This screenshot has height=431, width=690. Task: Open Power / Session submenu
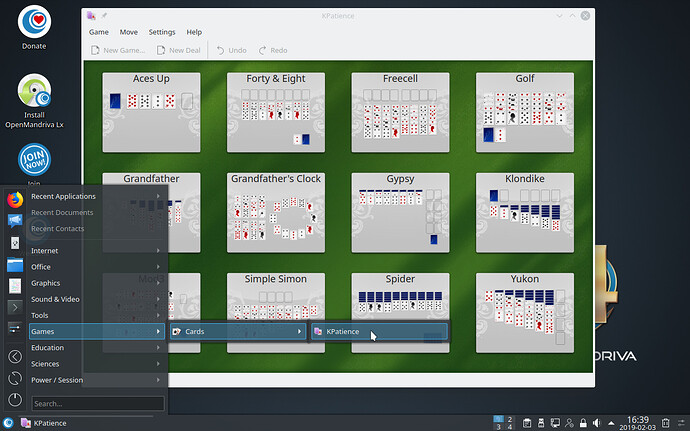point(96,380)
